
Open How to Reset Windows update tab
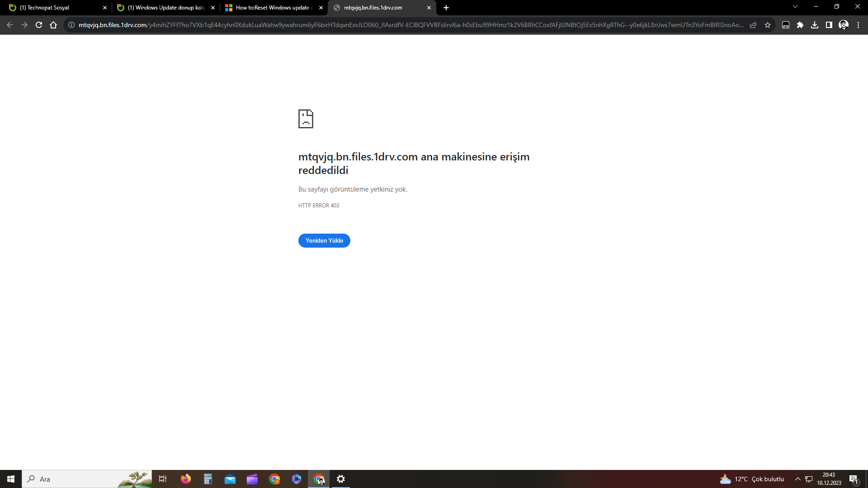coord(272,8)
